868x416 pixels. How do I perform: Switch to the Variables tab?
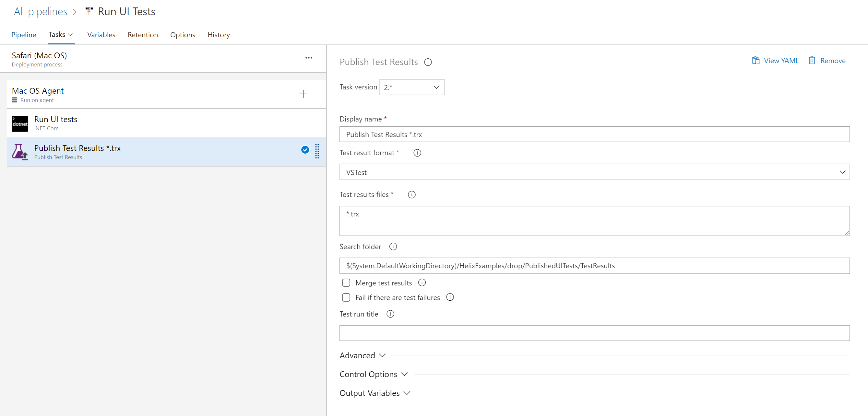pos(101,35)
